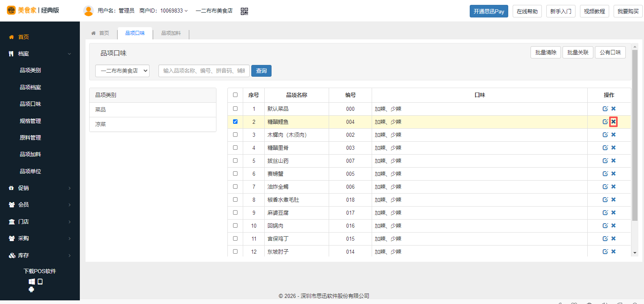Edit flavors for 默认菜品 row
This screenshot has height=304, width=644.
[605, 109]
